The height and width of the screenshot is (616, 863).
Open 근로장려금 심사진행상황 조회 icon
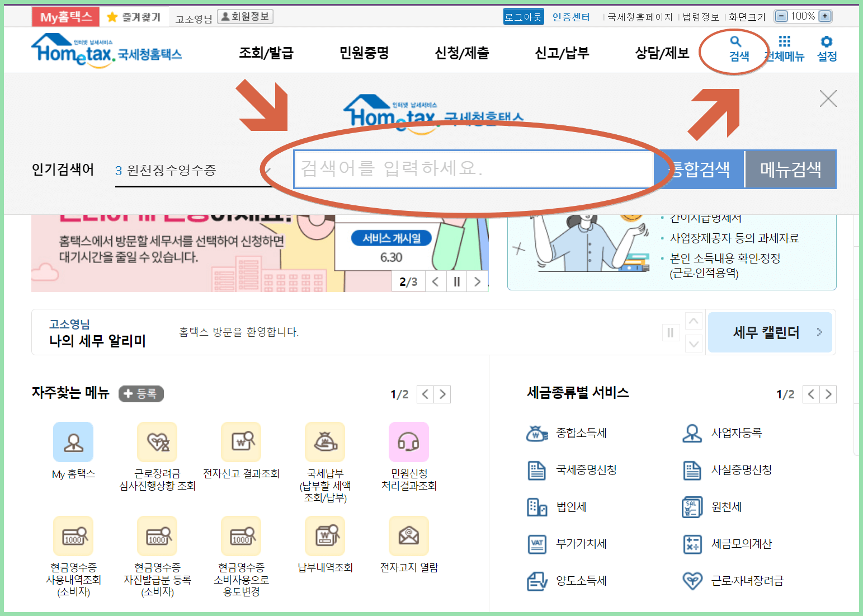157,442
